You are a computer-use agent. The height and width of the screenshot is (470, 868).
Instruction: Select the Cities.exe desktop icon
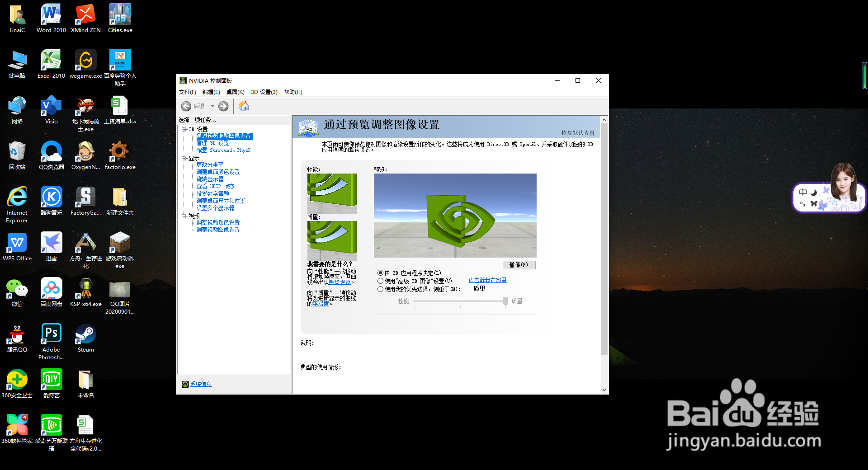120,19
